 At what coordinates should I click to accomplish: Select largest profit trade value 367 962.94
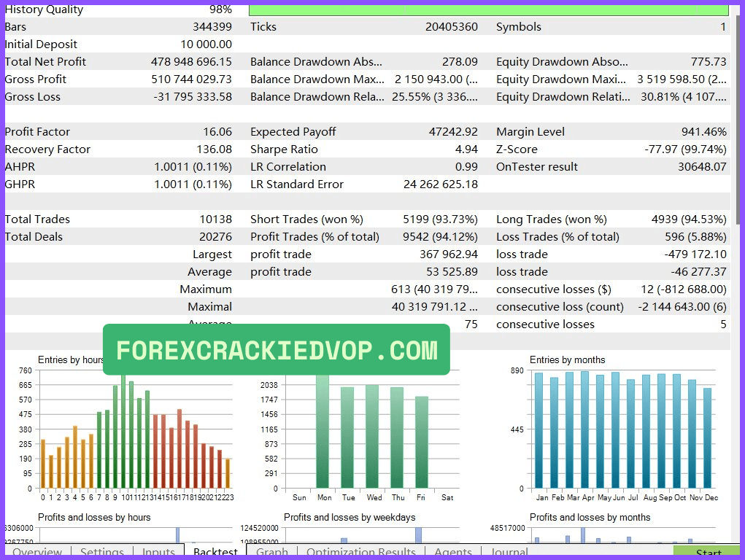coord(449,254)
